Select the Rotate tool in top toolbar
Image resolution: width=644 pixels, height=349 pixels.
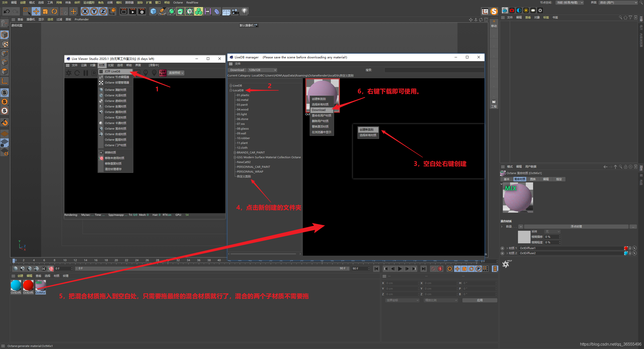(x=54, y=11)
